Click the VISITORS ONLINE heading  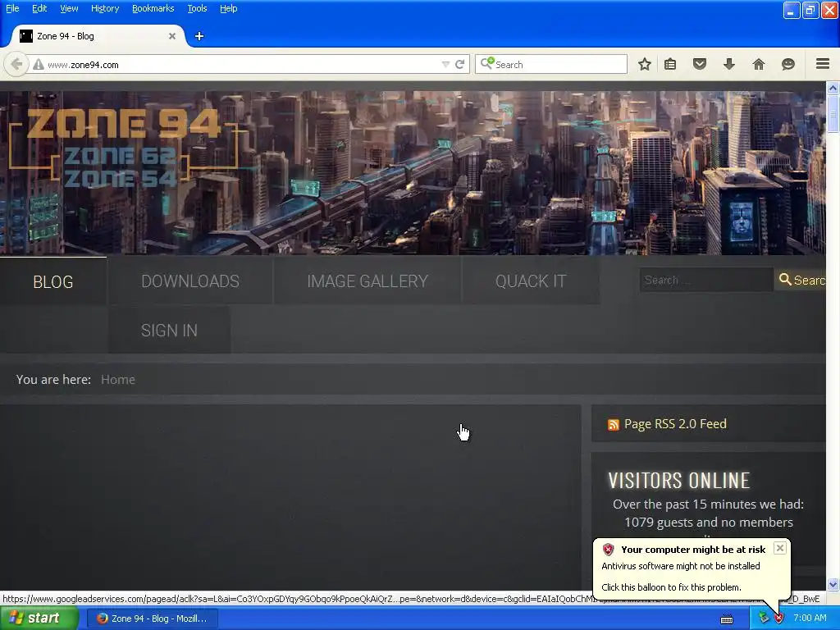pos(678,480)
